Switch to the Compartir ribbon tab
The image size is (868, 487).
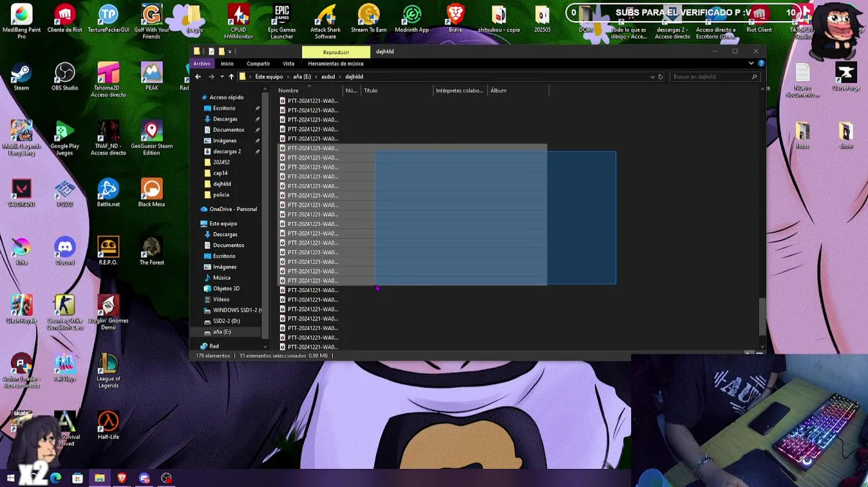[x=258, y=64]
